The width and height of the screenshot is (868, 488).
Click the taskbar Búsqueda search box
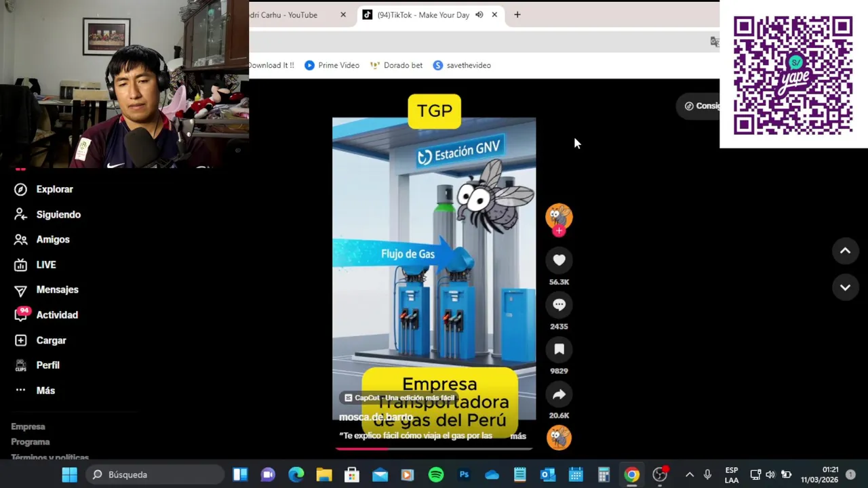coord(154,474)
